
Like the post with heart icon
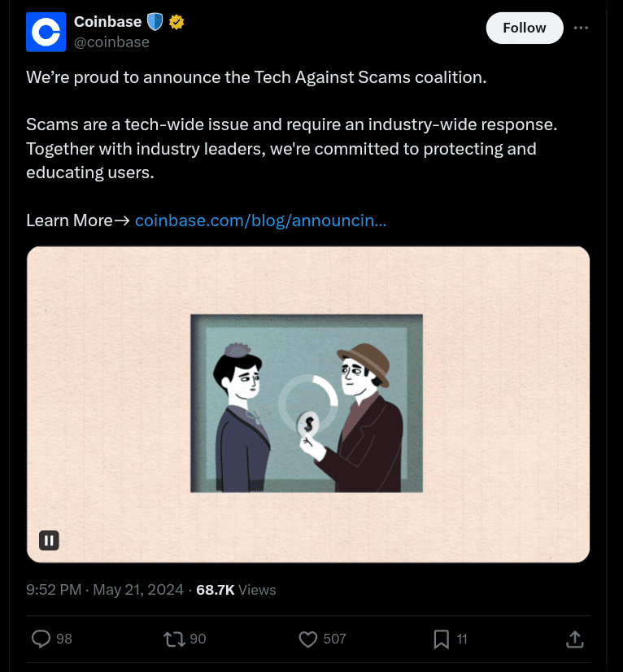[307, 639]
